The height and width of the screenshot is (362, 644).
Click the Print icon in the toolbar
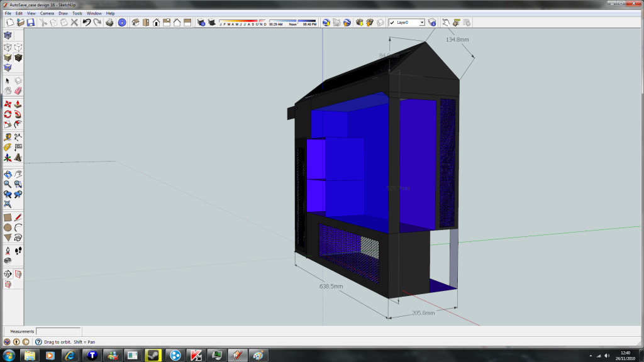coord(109,23)
